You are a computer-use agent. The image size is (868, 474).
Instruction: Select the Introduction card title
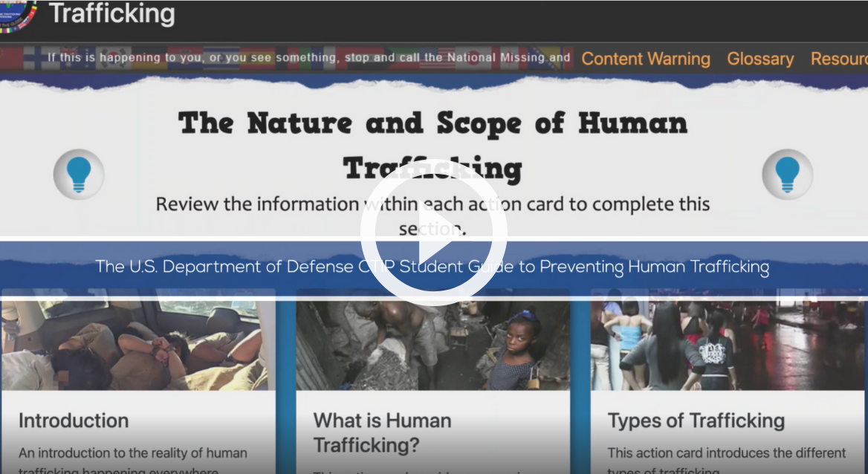(x=74, y=421)
